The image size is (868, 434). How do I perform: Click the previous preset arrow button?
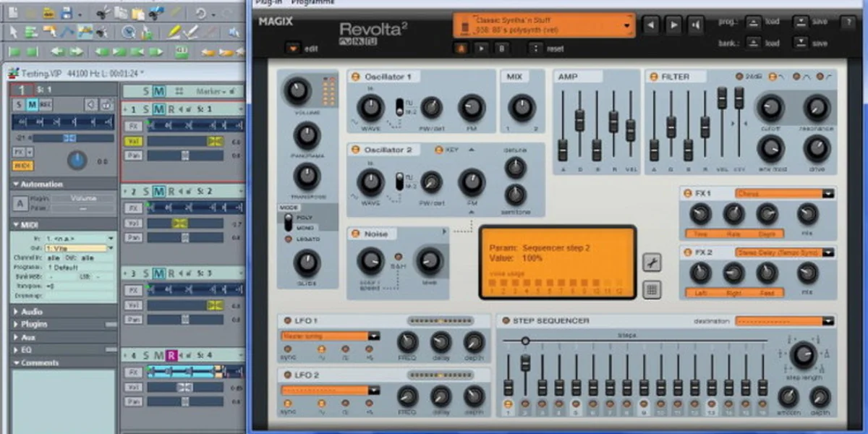651,25
